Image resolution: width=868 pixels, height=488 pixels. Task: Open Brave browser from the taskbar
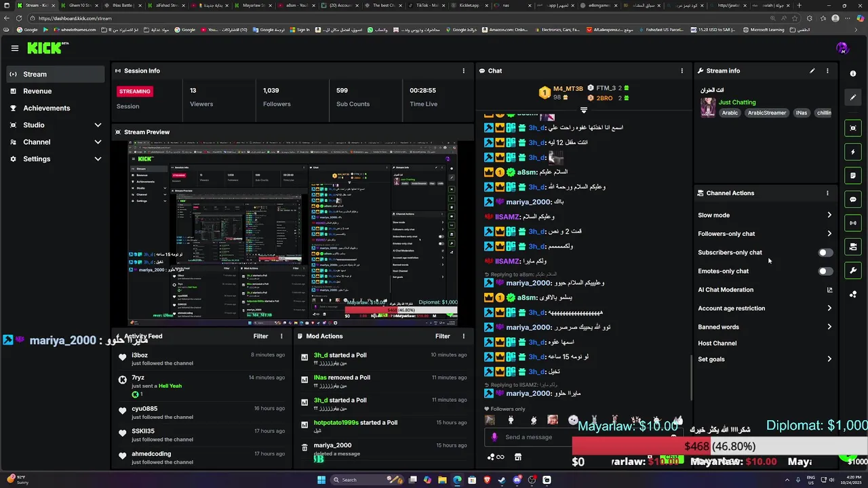coord(487,480)
